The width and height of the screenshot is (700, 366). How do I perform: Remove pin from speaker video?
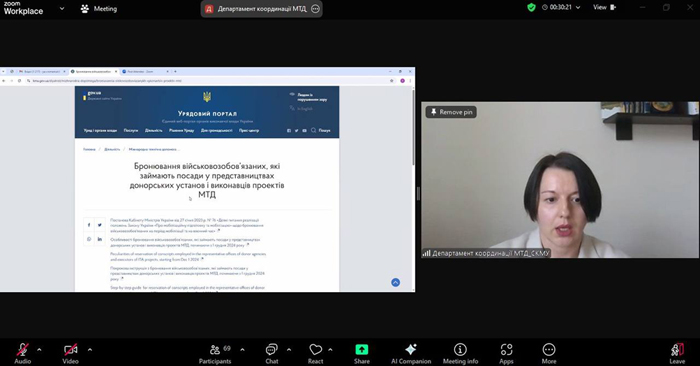coord(451,112)
